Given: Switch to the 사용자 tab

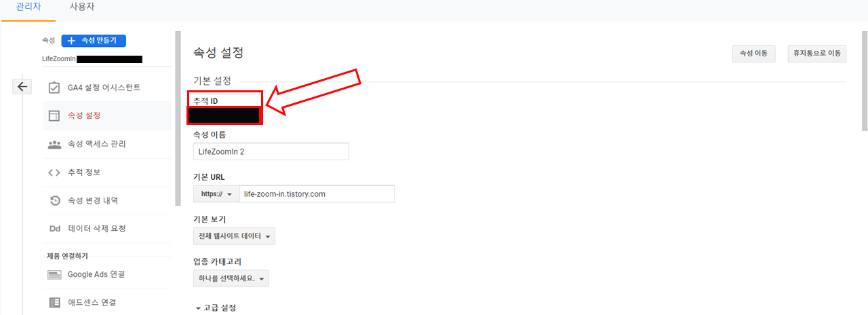Looking at the screenshot, I should click(82, 7).
